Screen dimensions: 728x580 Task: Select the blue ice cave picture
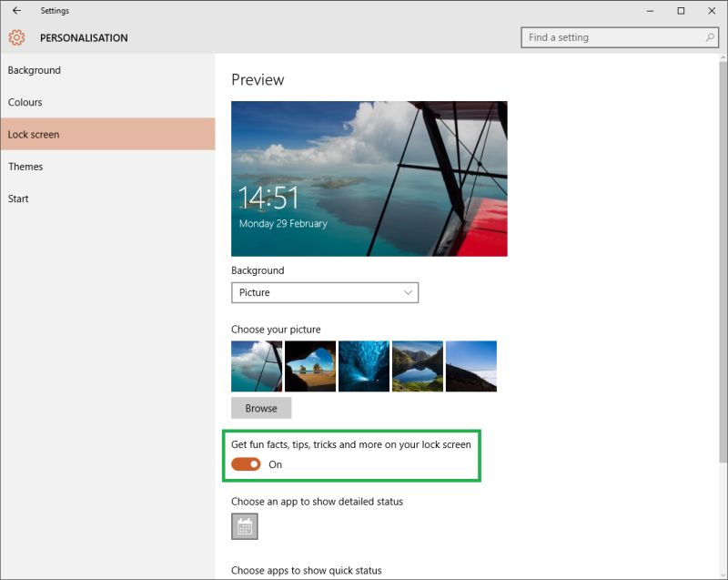363,365
